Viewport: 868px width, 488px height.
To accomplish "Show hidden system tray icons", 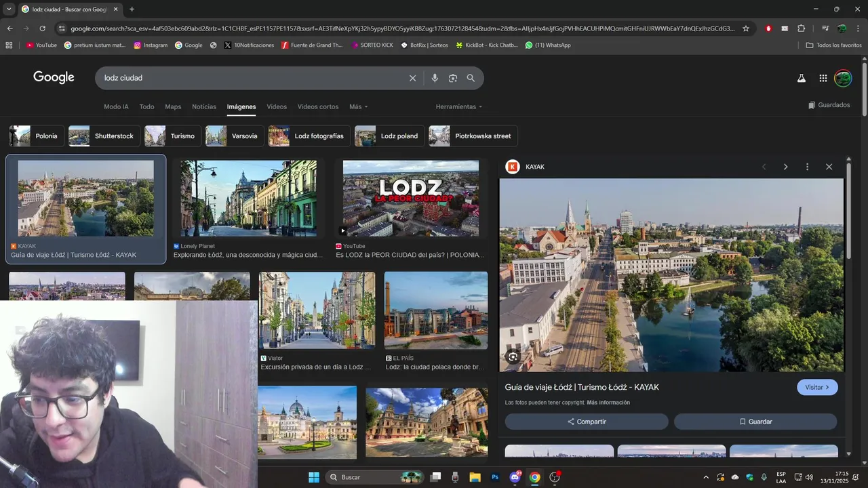I will click(x=706, y=477).
